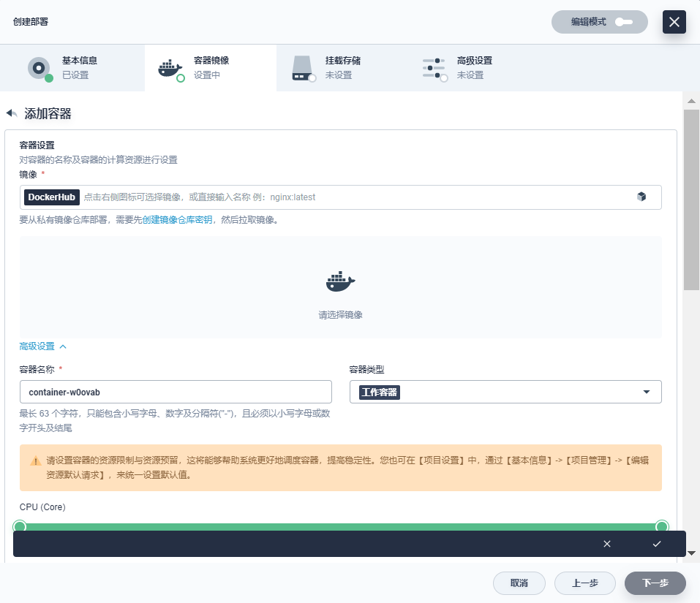700x603 pixels.
Task: Click the back arrow beside 添加容器
Action: (x=11, y=113)
